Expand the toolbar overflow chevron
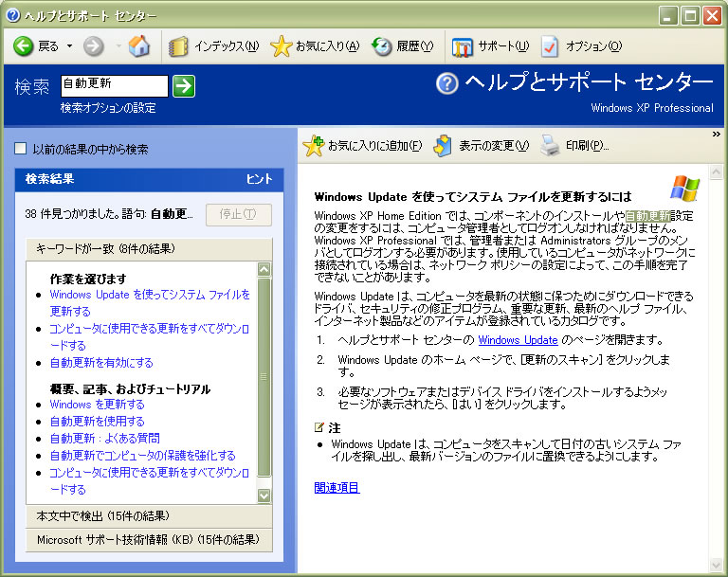This screenshot has height=577, width=728. (x=716, y=135)
